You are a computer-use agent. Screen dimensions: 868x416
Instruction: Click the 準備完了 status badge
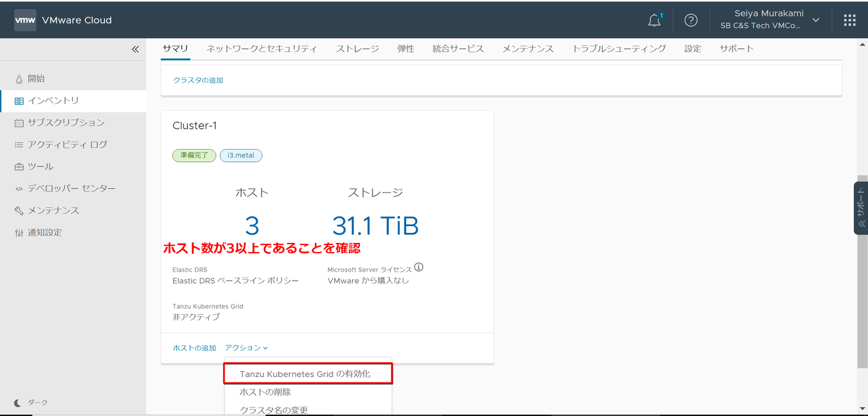194,156
